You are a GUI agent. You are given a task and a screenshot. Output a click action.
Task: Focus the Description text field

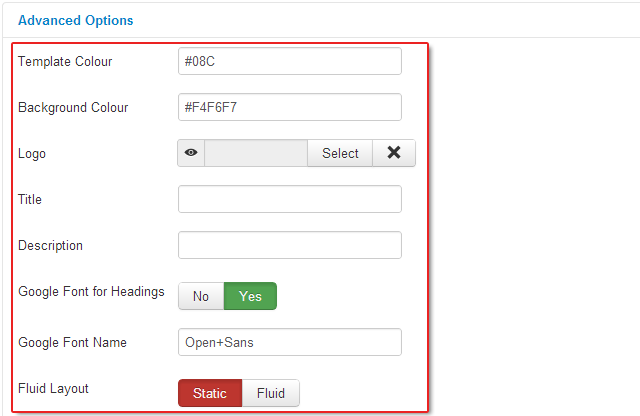point(289,245)
